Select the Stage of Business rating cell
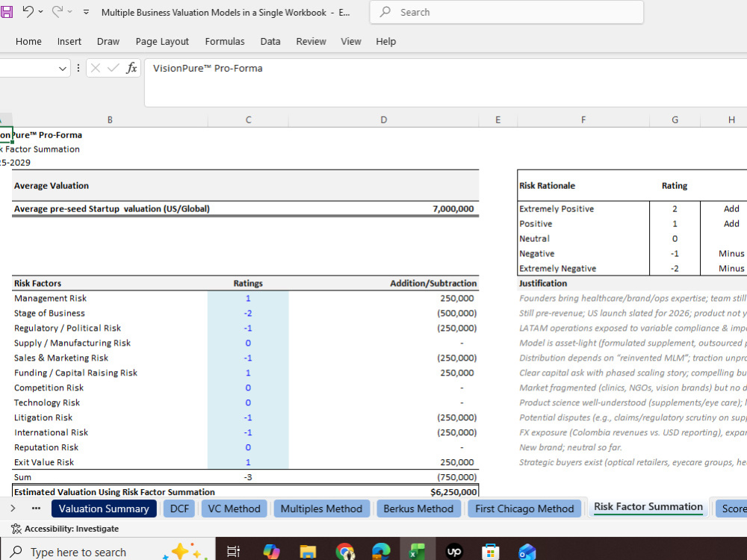This screenshot has height=560, width=747. coord(248,313)
